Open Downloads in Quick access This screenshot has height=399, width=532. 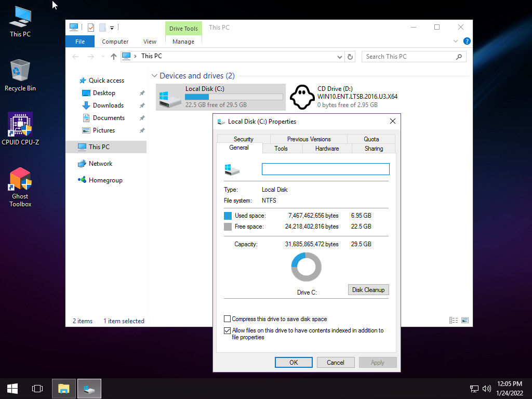(x=108, y=105)
